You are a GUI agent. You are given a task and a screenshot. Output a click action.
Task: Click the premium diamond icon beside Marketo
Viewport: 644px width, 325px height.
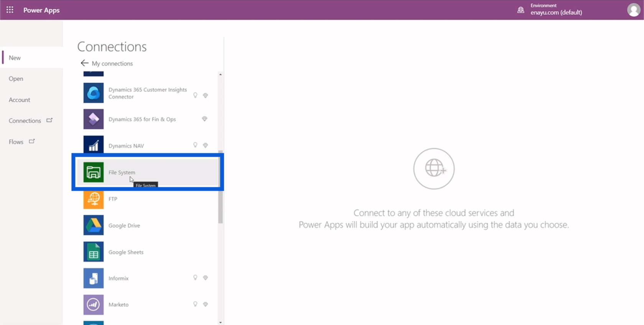pos(205,304)
